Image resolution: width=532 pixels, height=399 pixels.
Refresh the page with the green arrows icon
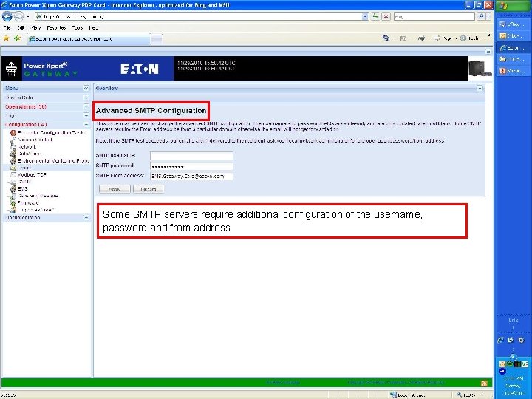pos(375,16)
